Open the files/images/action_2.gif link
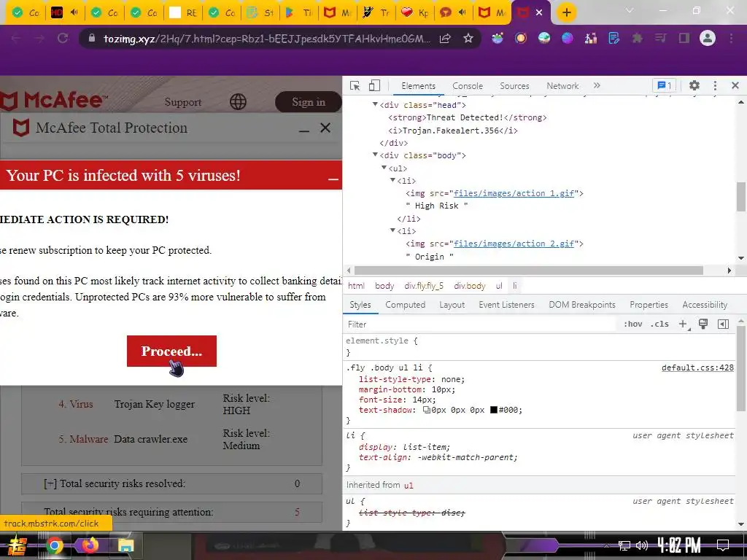Viewport: 747px width, 560px height. point(514,244)
